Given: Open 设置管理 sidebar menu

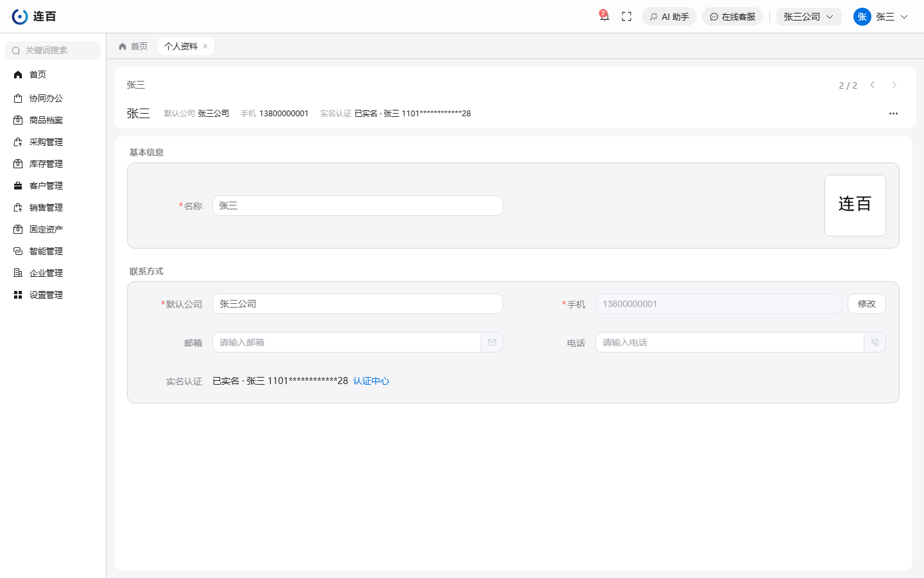Looking at the screenshot, I should tap(53, 295).
